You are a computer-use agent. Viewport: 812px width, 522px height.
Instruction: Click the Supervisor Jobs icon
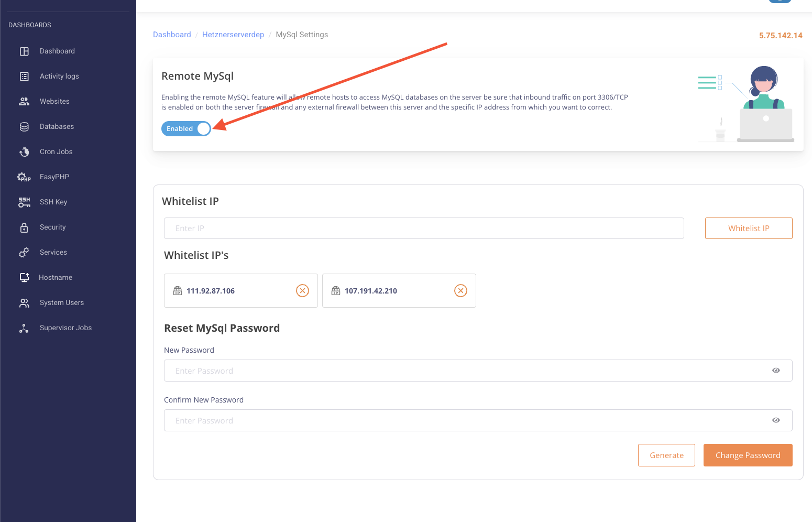tap(24, 328)
